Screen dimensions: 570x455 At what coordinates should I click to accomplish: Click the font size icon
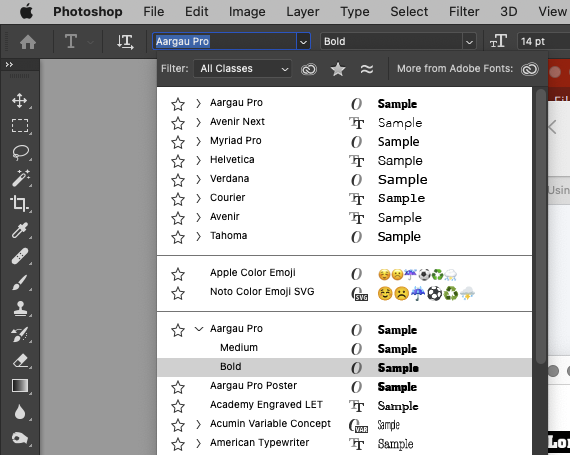point(498,41)
